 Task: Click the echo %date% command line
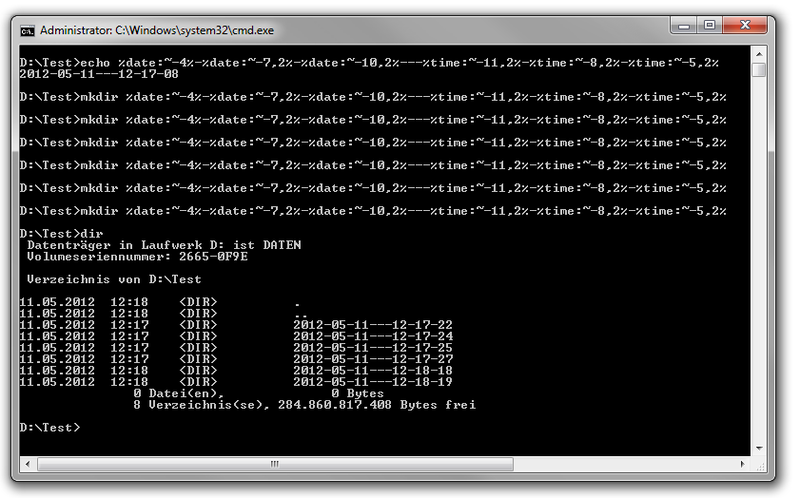pyautogui.click(x=372, y=62)
